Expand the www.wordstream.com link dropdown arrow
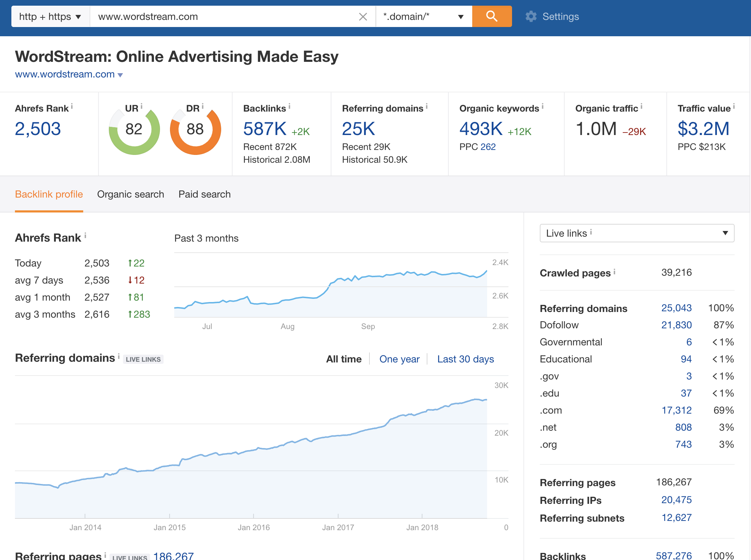Image resolution: width=751 pixels, height=560 pixels. click(x=120, y=75)
